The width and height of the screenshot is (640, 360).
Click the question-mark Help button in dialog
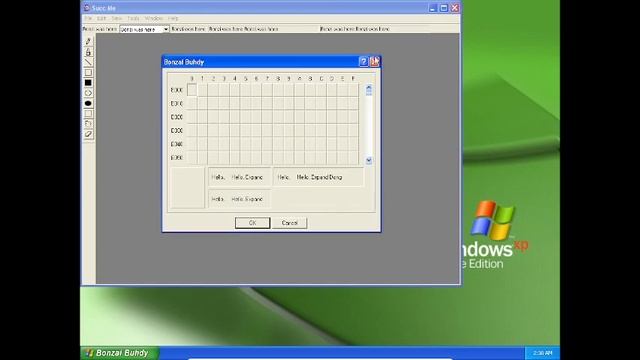[x=363, y=62]
